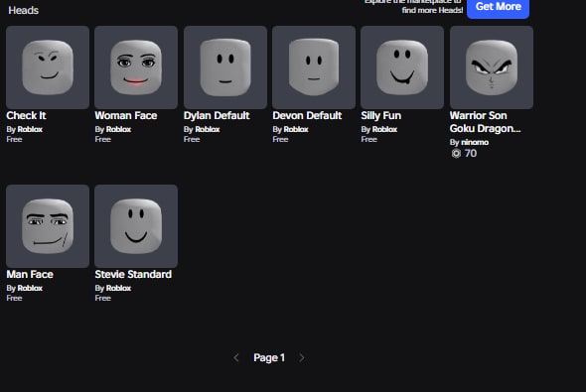Equip the Silly Fun head thumbnail
This screenshot has height=392, width=586.
click(x=402, y=67)
